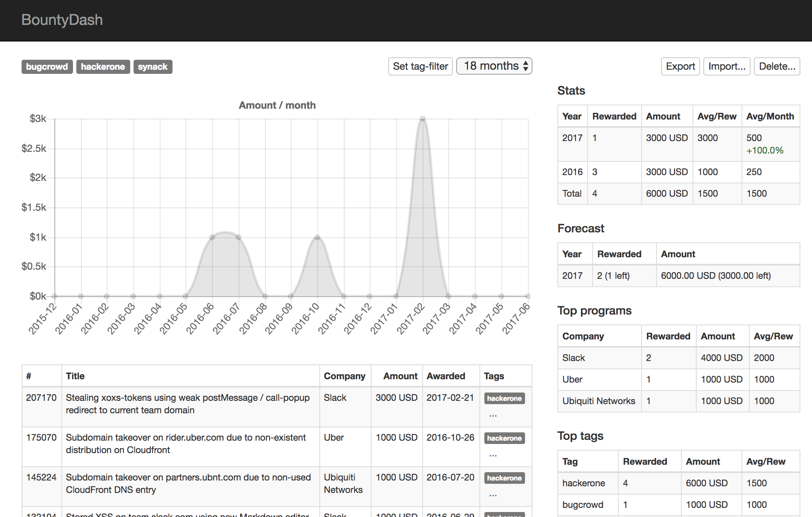Click the Awarded column header in reports table

click(x=446, y=376)
